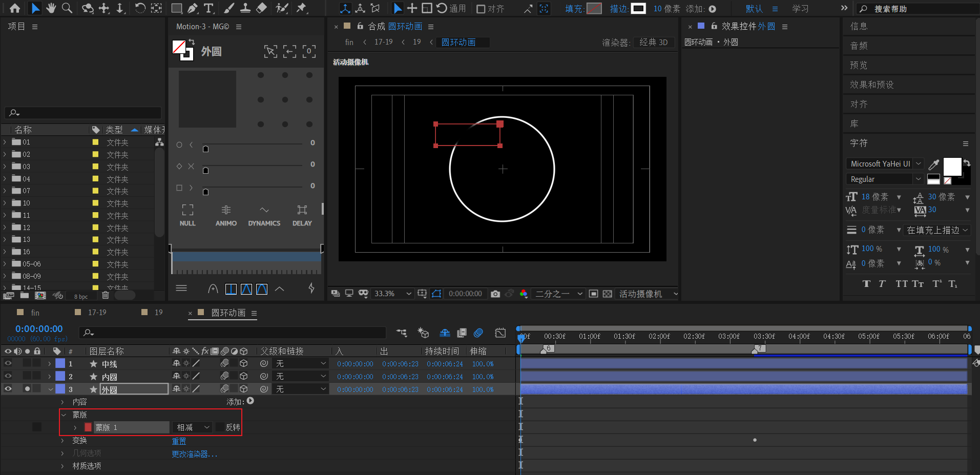Toggle the 反转 checkbox for 蒙版 1
980x475 pixels.
point(220,427)
